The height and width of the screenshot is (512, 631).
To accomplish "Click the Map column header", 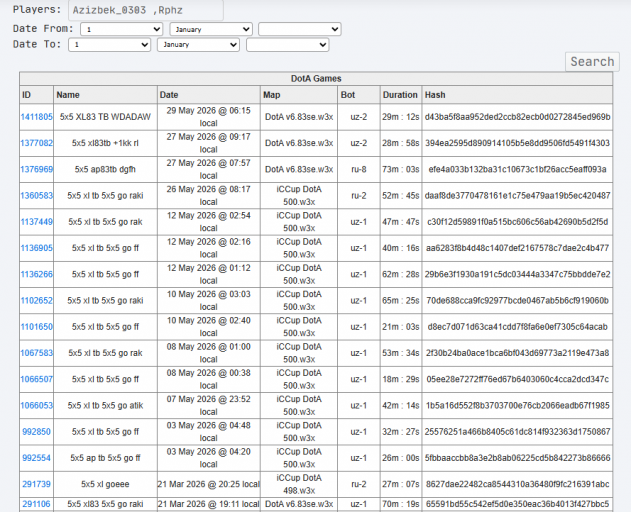I will point(299,95).
